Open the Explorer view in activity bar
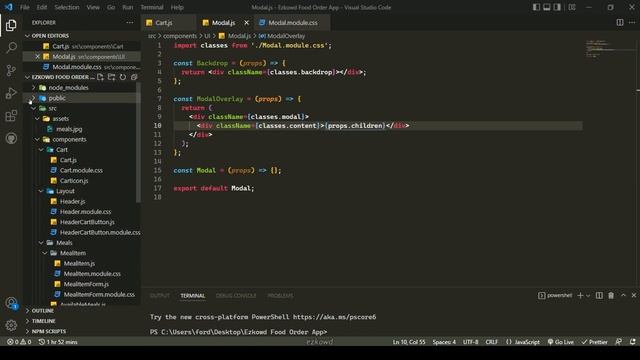640x360 pixels. (x=11, y=25)
